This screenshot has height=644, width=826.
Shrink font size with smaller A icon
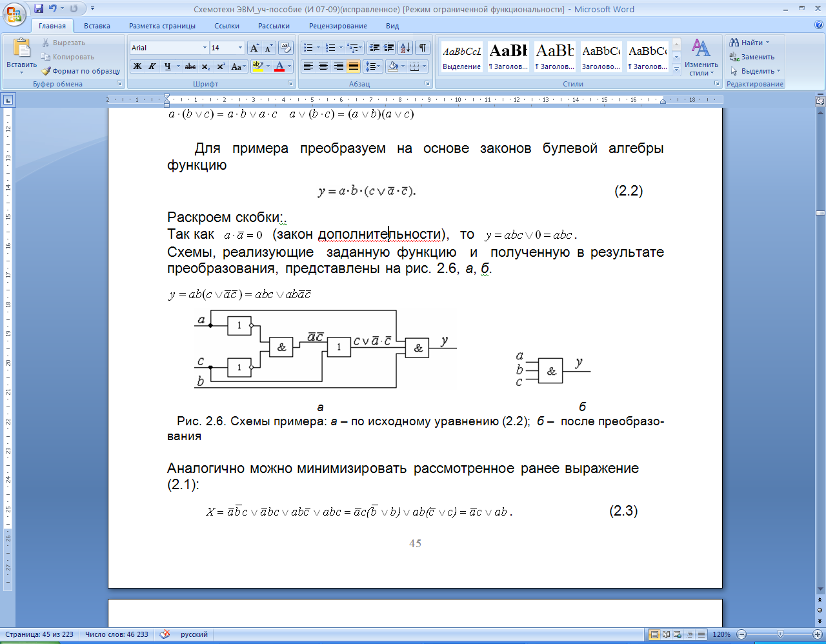point(268,48)
